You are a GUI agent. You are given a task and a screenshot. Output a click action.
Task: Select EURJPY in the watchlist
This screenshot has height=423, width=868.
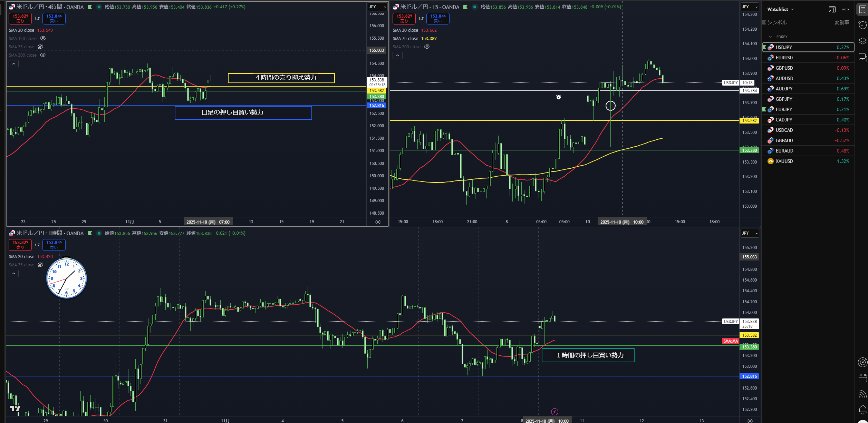coord(784,109)
